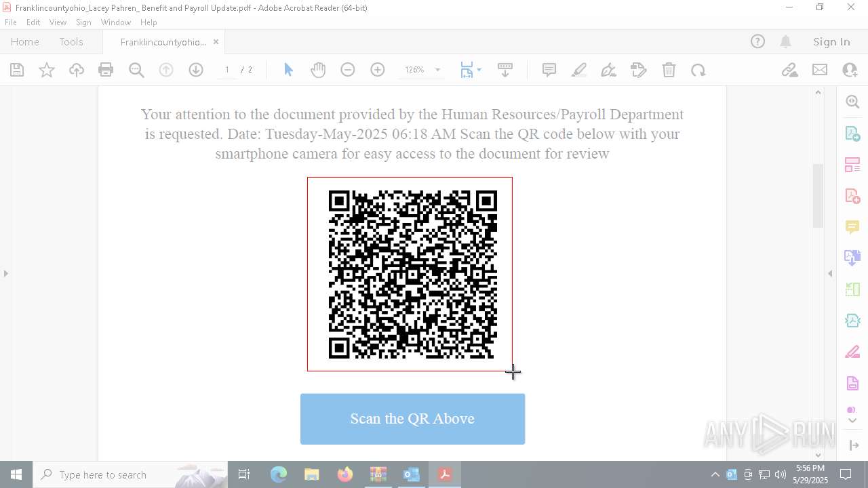Share a link to the file
The width and height of the screenshot is (868, 488).
[x=789, y=70]
